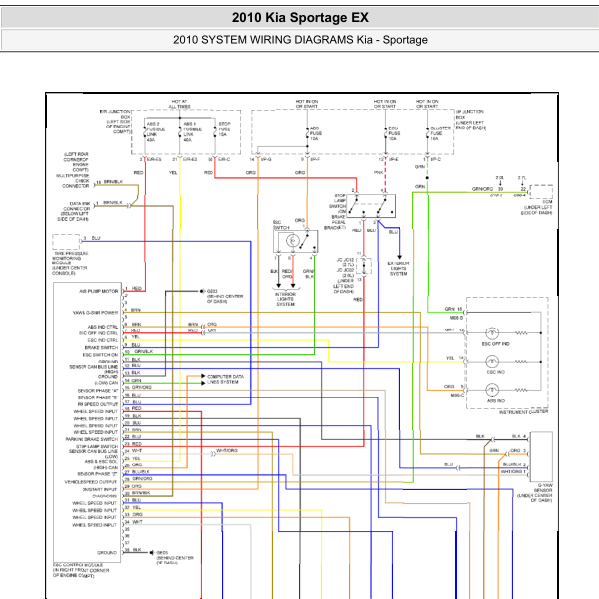
Task: Click the ABS IND lamp symbol
Action: tap(492, 390)
